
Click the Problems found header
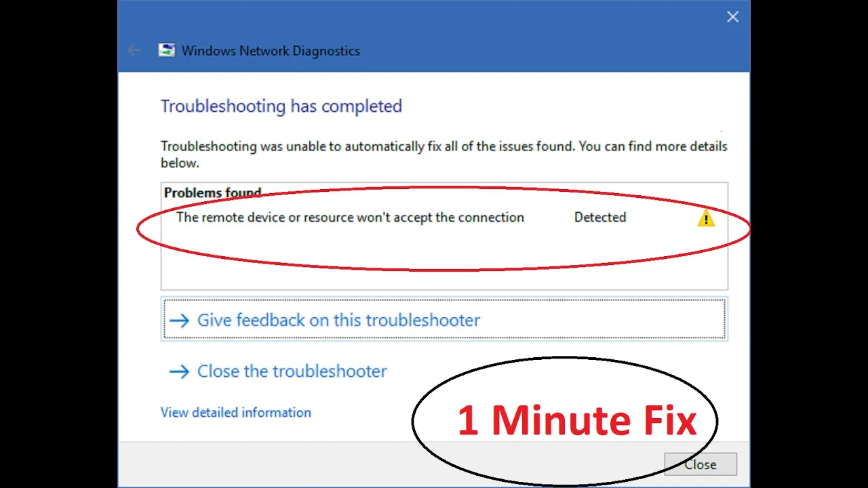(212, 192)
